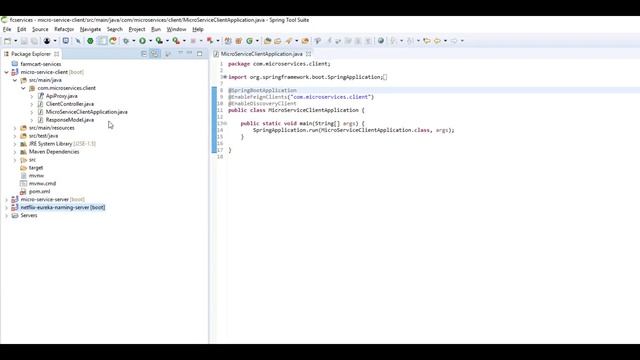This screenshot has height=360, width=640.
Task: Toggle Skip All Breakpoints icon
Action: tap(78, 41)
